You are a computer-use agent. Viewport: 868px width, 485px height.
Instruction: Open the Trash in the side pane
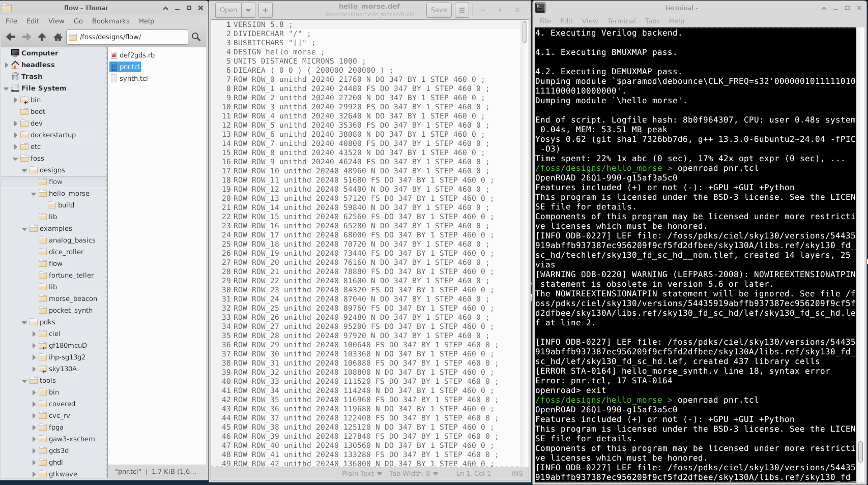pos(32,76)
